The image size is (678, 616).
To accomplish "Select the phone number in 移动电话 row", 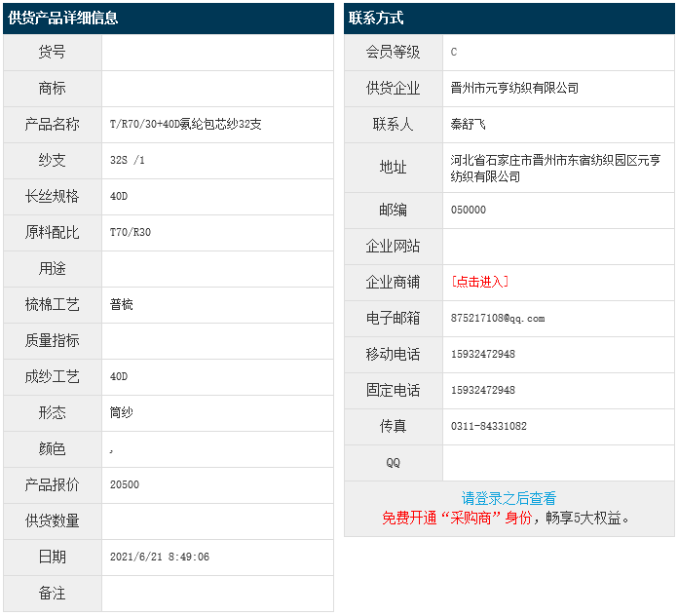I will [483, 354].
